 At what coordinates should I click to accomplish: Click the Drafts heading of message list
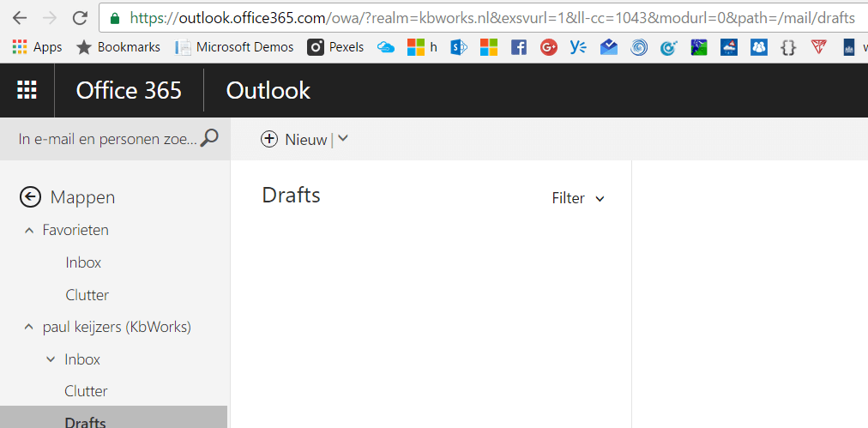pyautogui.click(x=291, y=196)
